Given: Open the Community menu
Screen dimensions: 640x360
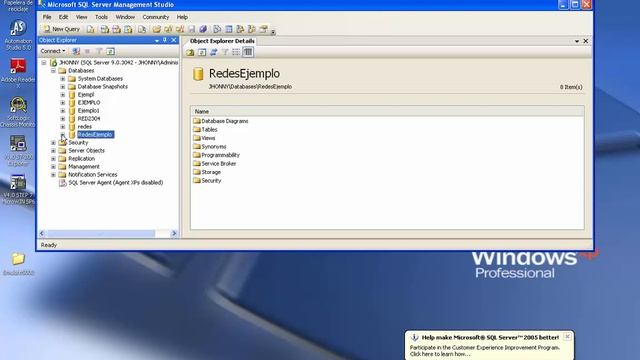Looking at the screenshot, I should click(156, 17).
